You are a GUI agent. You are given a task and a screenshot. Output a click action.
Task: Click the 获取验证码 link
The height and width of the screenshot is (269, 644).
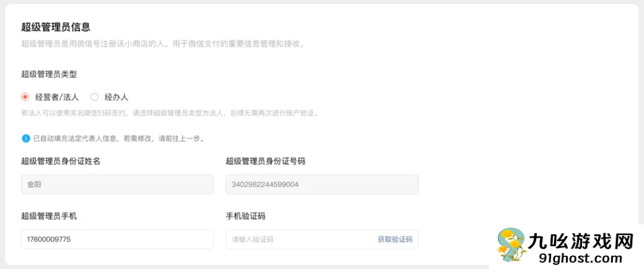click(395, 239)
